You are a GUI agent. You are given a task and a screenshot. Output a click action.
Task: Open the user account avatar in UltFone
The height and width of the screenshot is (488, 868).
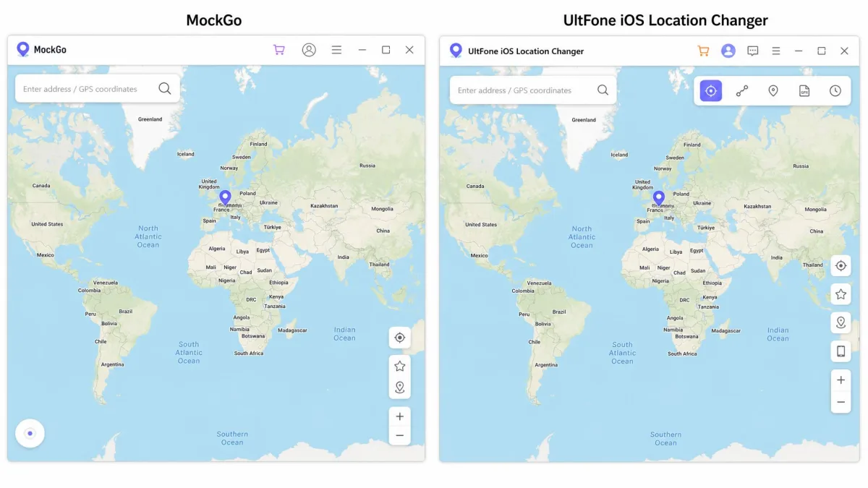(728, 51)
